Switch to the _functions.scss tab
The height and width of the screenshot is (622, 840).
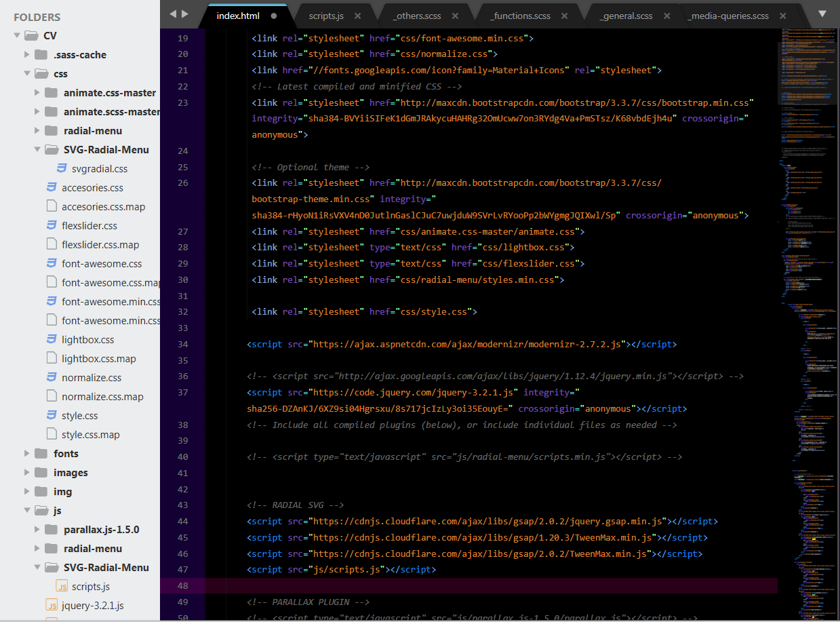[x=520, y=15]
